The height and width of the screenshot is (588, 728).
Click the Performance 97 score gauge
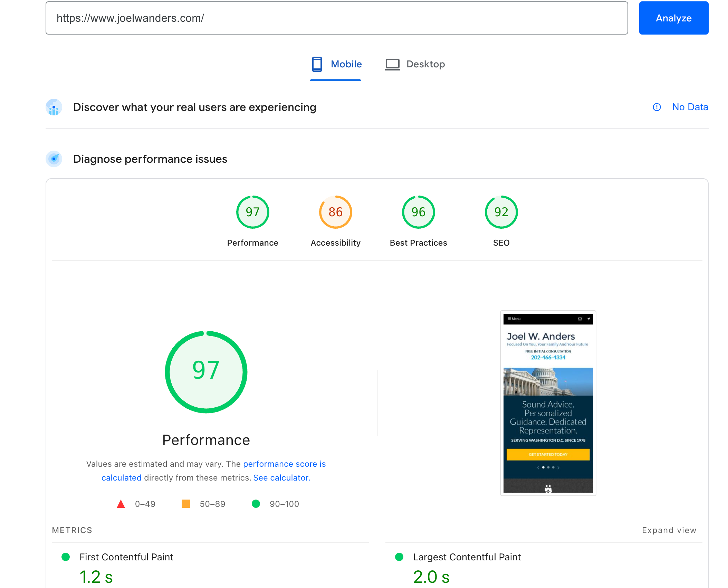point(252,212)
